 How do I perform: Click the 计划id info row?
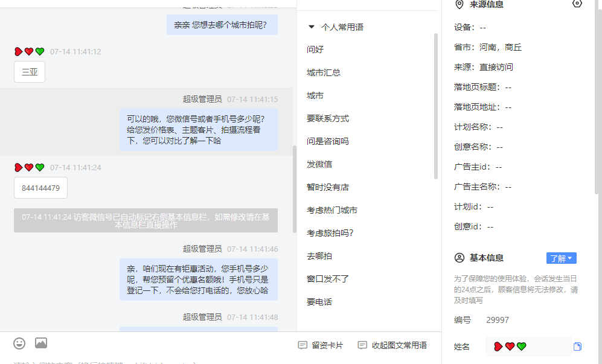pos(474,207)
